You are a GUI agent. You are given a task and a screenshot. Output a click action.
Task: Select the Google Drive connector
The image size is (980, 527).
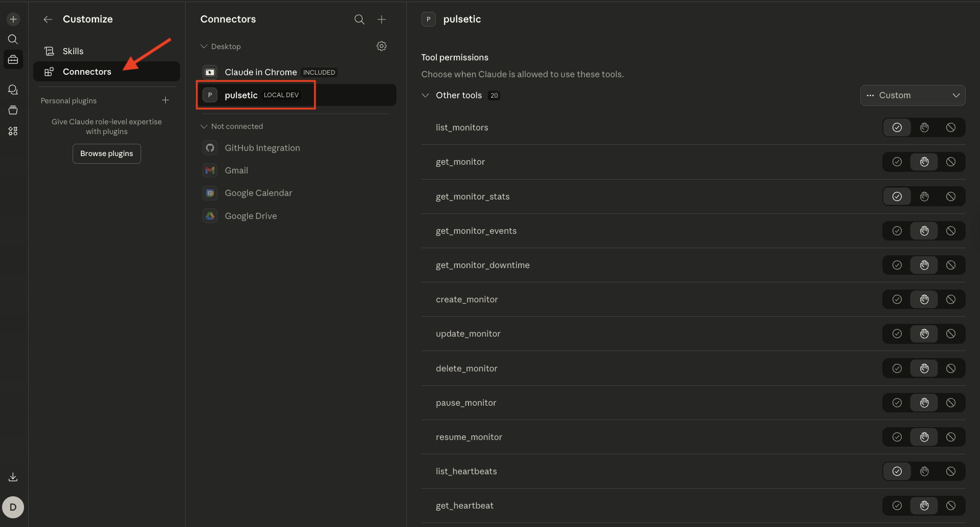point(296,216)
